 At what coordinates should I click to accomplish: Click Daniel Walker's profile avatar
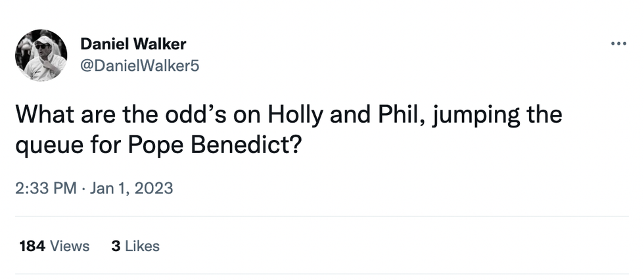tap(41, 55)
